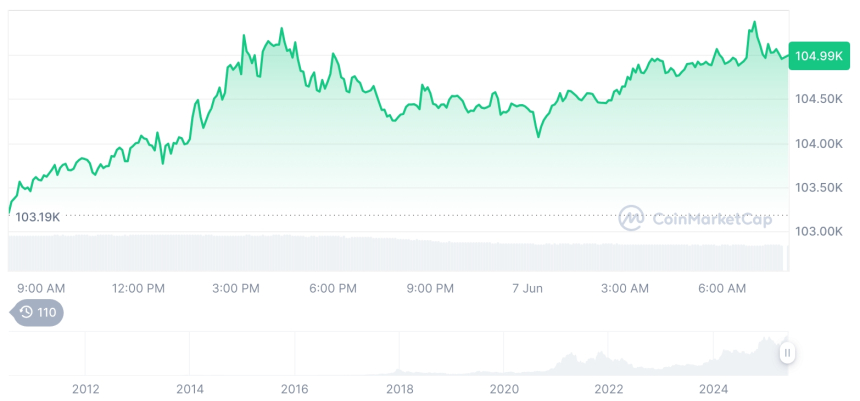The image size is (860, 401).
Task: Pick 2022 on the year navigator
Action: coord(609,389)
